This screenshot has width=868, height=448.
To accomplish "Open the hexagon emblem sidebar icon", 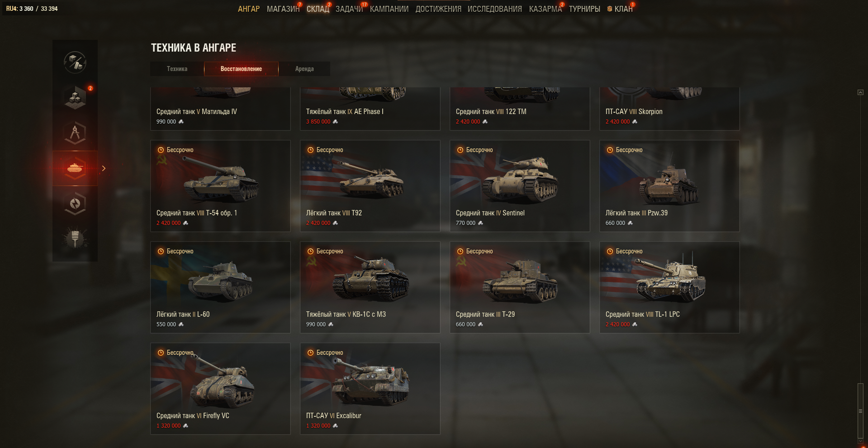I will 75,204.
